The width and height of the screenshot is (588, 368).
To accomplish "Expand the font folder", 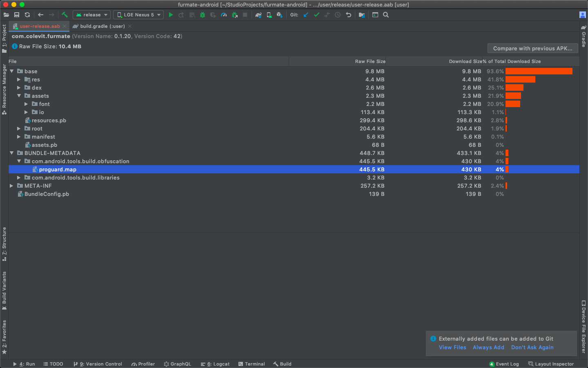I will (26, 104).
